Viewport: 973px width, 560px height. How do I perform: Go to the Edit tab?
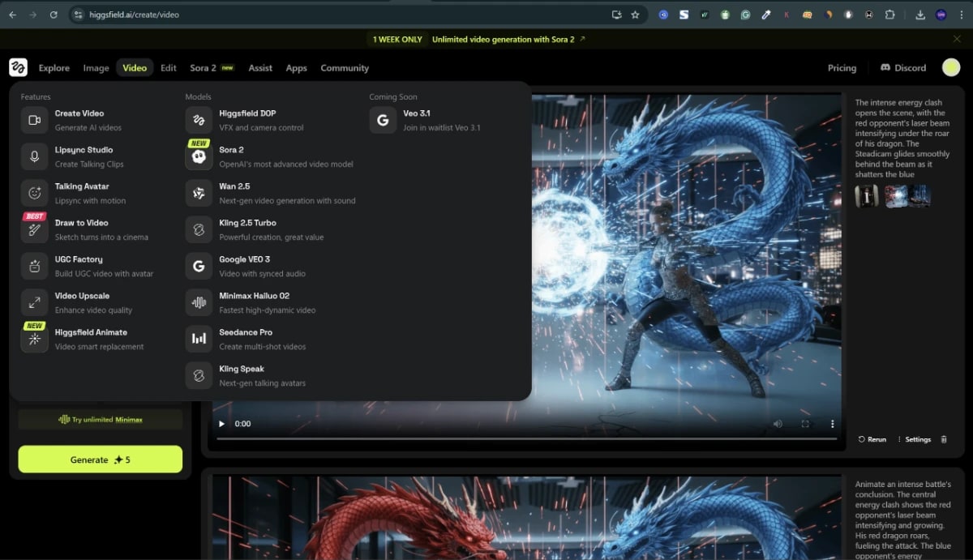coord(169,68)
